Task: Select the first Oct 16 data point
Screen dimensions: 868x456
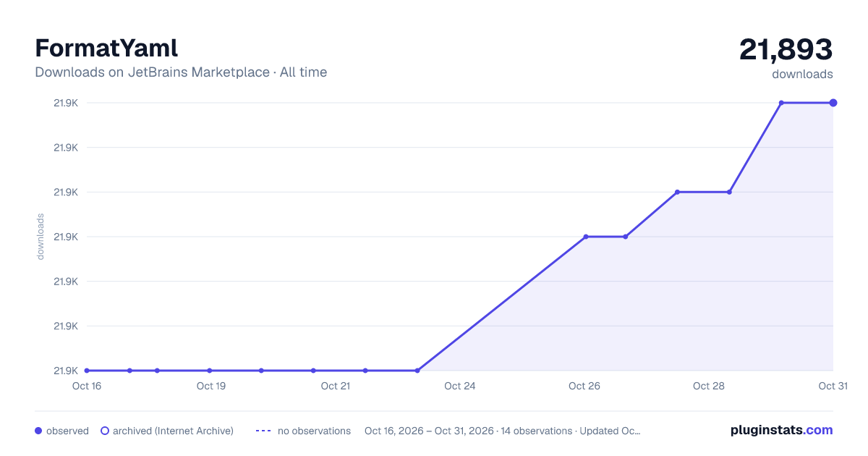Action: (x=87, y=371)
